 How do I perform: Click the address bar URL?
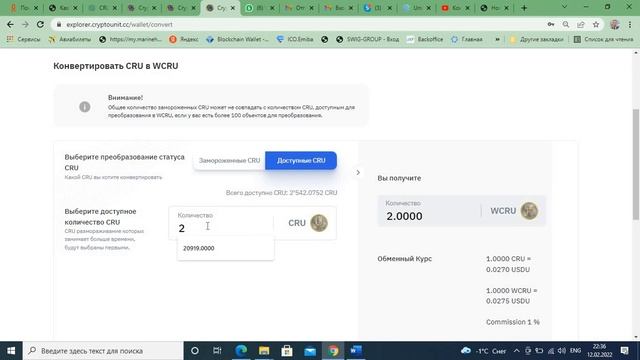click(119, 24)
